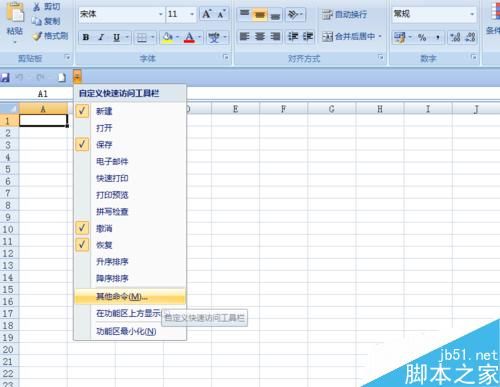Apply percent style format
Viewport: 500px width, 387px height.
pos(422,37)
